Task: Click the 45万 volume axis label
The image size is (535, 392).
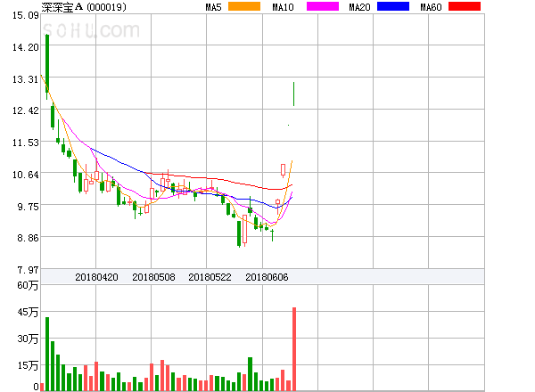Action: [x=28, y=312]
